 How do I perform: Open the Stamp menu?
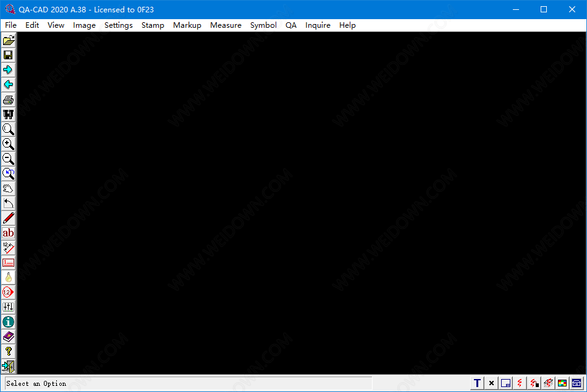[x=153, y=25]
